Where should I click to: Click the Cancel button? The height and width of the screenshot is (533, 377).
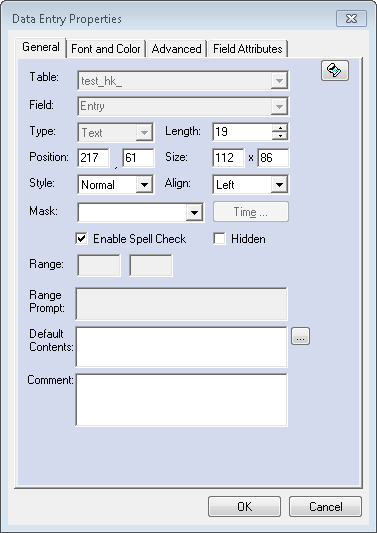click(325, 506)
